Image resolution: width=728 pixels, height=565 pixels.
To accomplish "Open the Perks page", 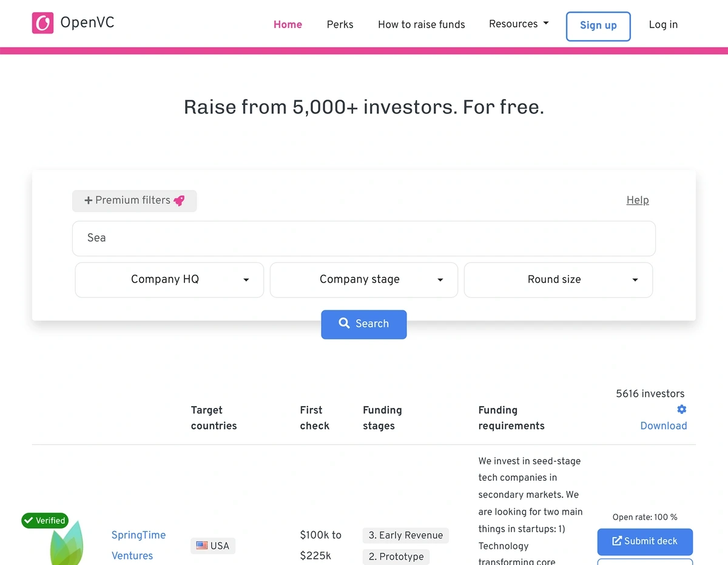I will coord(340,24).
